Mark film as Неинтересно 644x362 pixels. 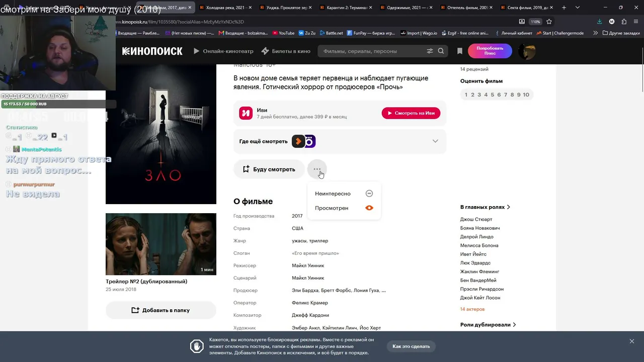coord(344,194)
